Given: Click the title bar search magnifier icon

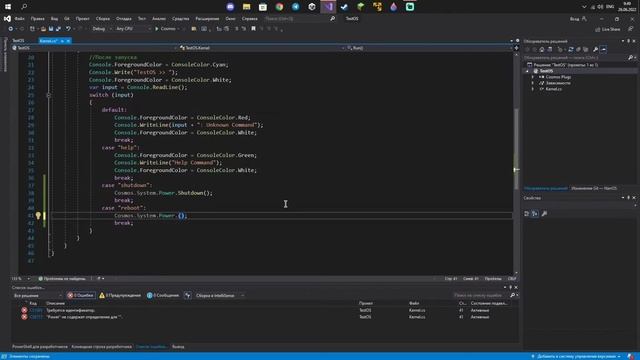Looking at the screenshot, I should point(333,18).
